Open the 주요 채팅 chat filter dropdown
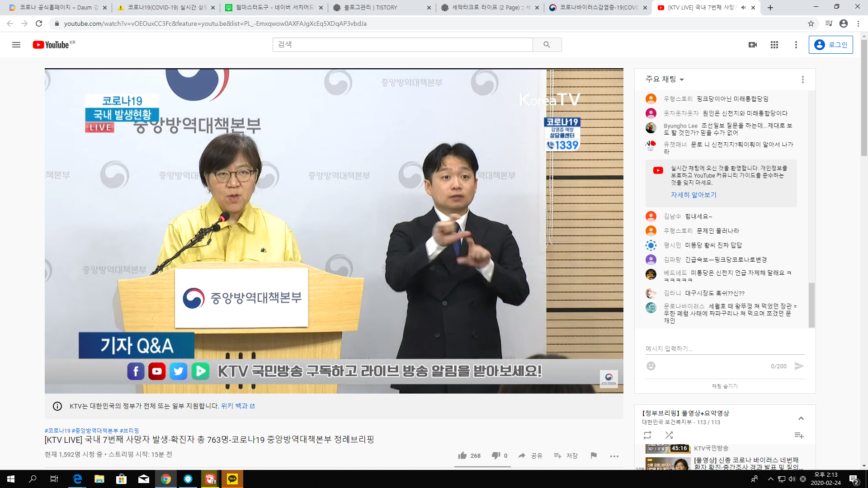 tap(663, 79)
